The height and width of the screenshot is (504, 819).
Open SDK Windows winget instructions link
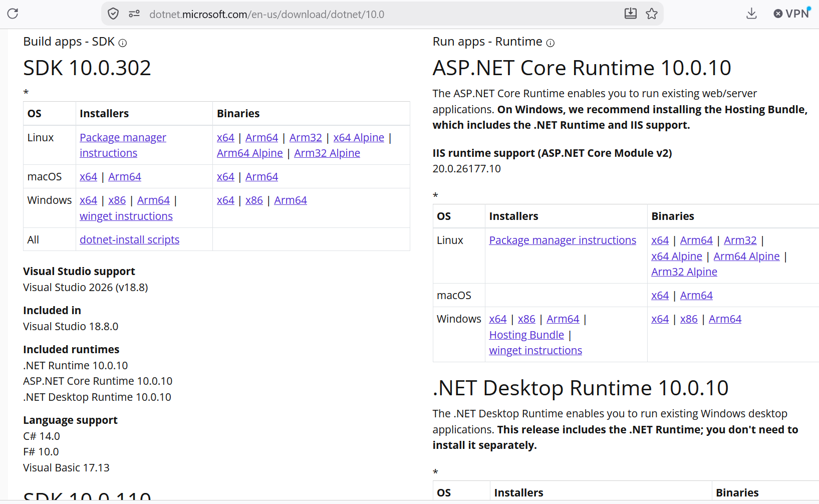point(126,216)
